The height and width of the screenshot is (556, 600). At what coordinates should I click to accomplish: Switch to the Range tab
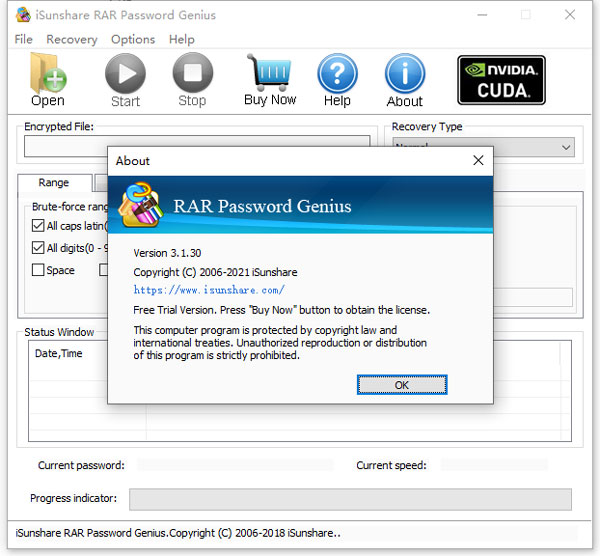pyautogui.click(x=54, y=183)
